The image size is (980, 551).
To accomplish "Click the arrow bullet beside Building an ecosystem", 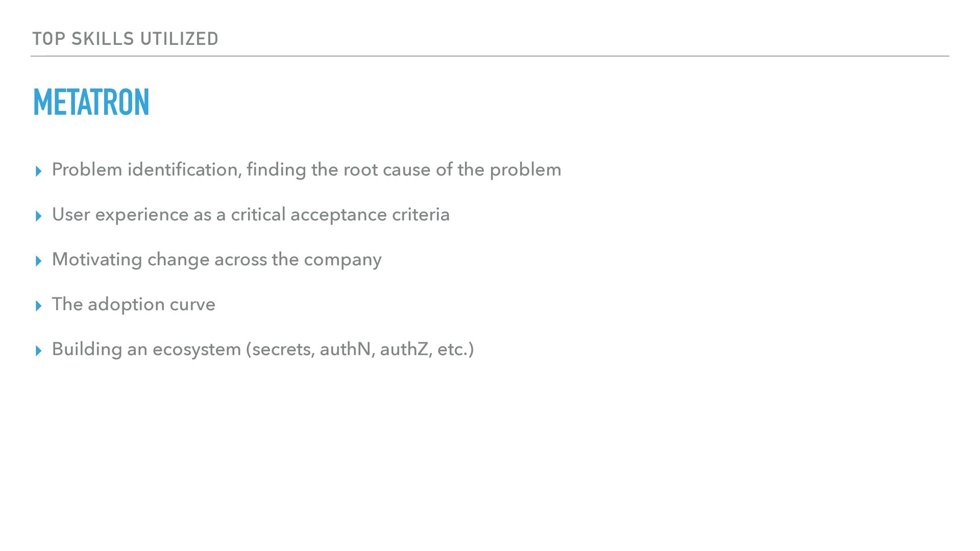I will point(39,351).
